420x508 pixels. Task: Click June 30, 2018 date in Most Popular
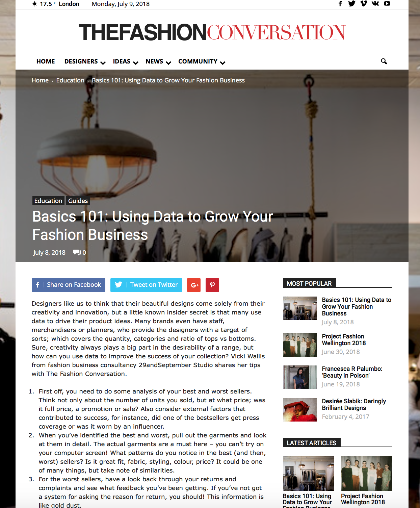pos(341,352)
